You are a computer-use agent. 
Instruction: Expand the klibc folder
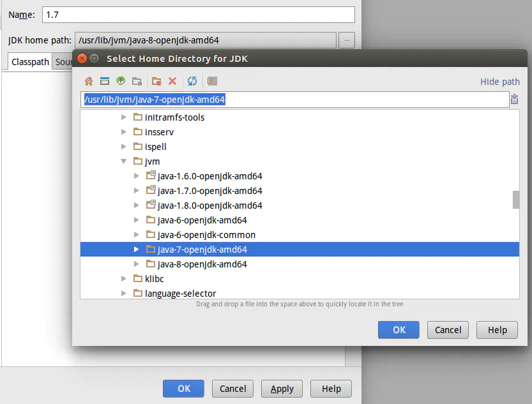click(123, 279)
